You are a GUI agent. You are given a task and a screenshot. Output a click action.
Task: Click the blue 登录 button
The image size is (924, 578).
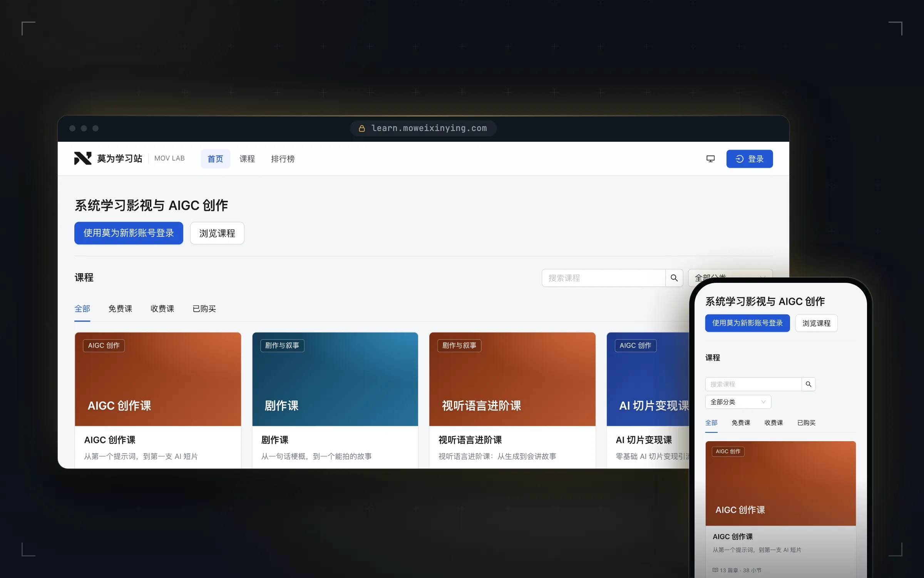(749, 159)
